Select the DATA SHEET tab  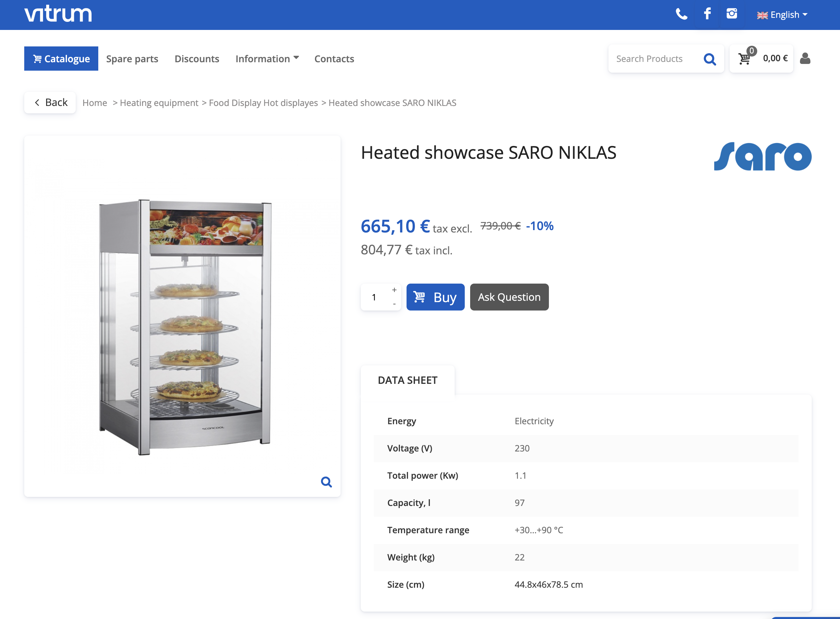(x=408, y=380)
